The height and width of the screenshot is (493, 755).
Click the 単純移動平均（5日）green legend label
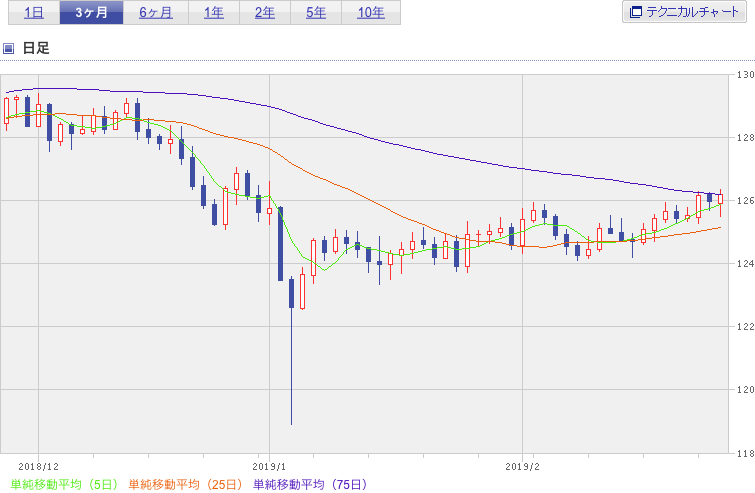[x=64, y=484]
